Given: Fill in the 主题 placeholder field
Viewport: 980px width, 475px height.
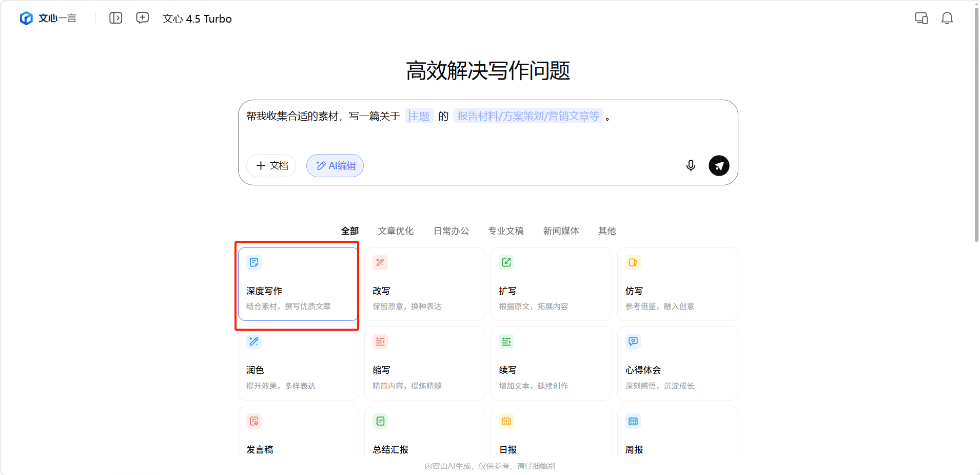Looking at the screenshot, I should 419,116.
